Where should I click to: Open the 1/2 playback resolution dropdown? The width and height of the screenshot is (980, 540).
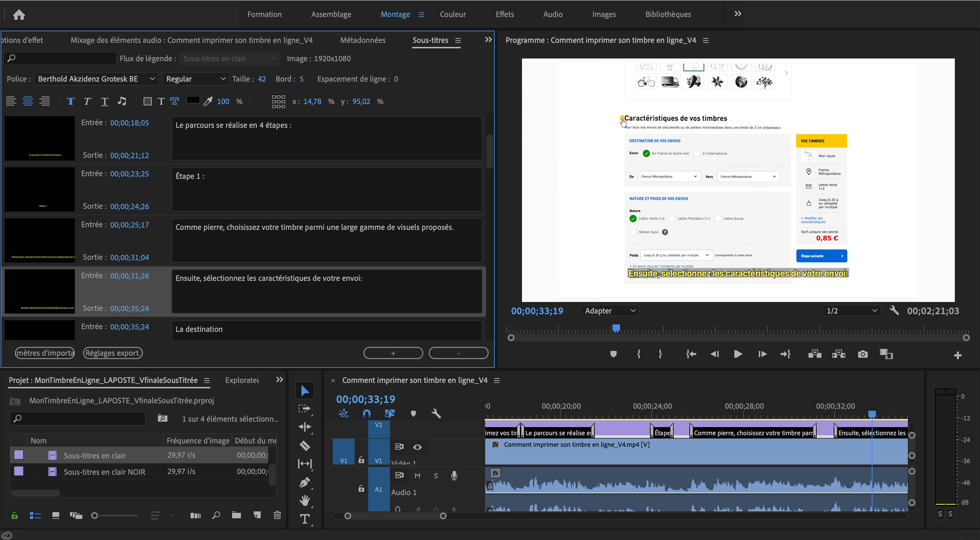(x=851, y=311)
